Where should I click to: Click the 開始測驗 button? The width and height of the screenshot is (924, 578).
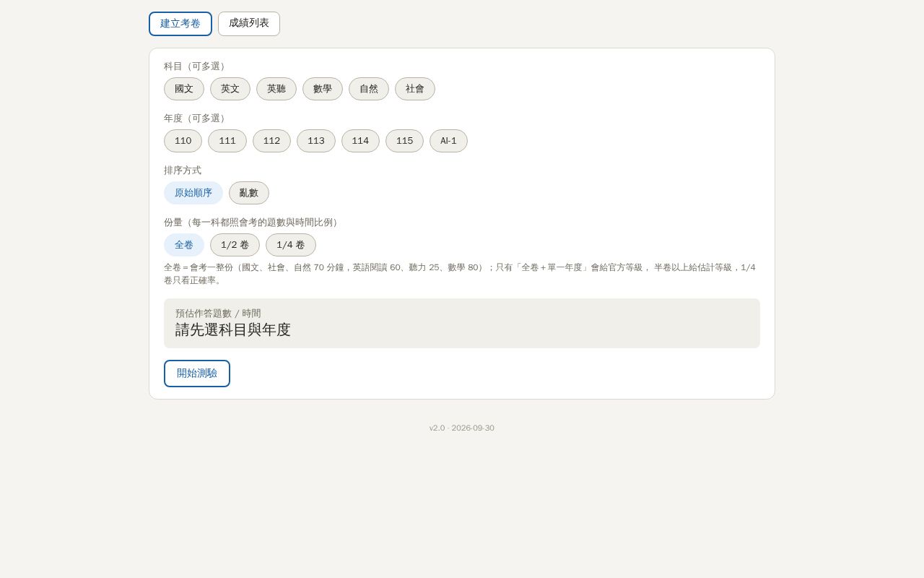197,374
